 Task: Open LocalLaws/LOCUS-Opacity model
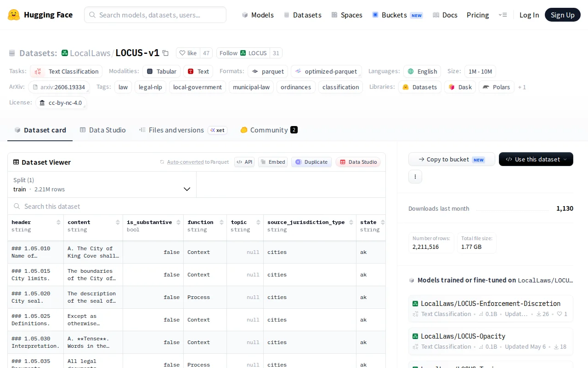(491, 341)
